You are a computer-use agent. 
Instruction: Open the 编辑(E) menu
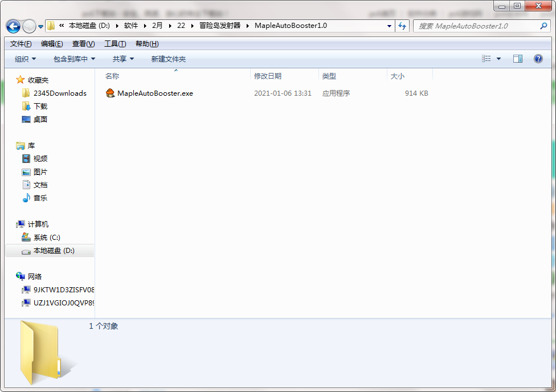click(x=52, y=44)
